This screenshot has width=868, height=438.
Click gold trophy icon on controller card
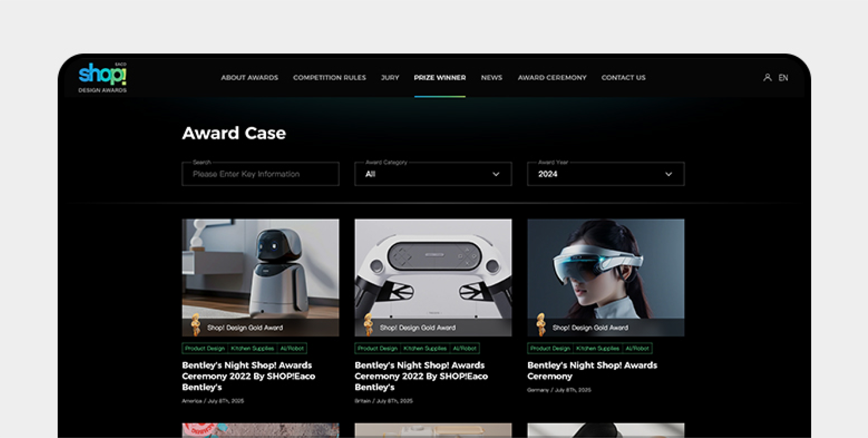pos(368,325)
